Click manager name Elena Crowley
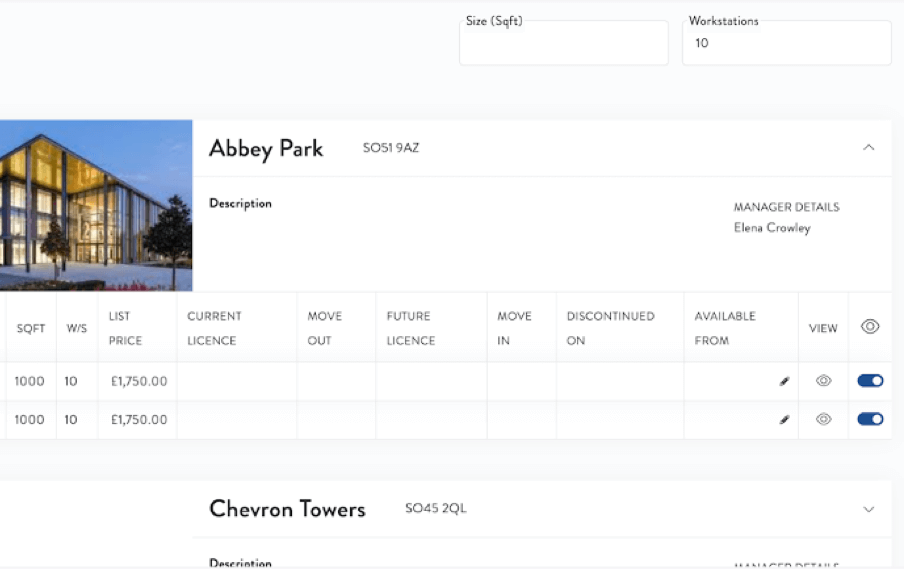This screenshot has height=570, width=904. point(772,228)
